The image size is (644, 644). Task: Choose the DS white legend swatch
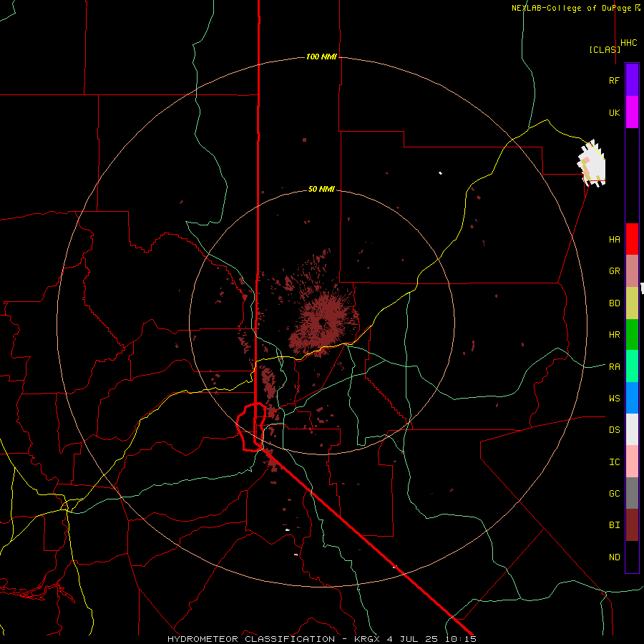(x=632, y=429)
